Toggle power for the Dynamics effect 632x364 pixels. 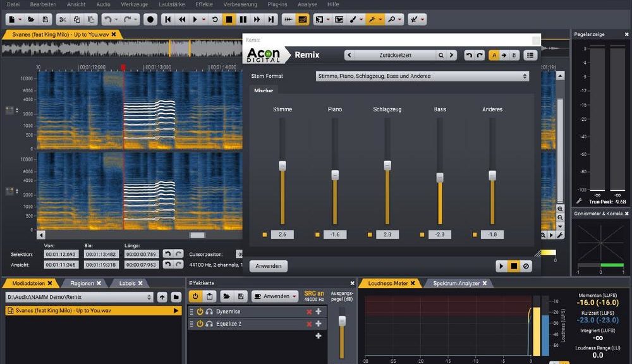coord(200,312)
